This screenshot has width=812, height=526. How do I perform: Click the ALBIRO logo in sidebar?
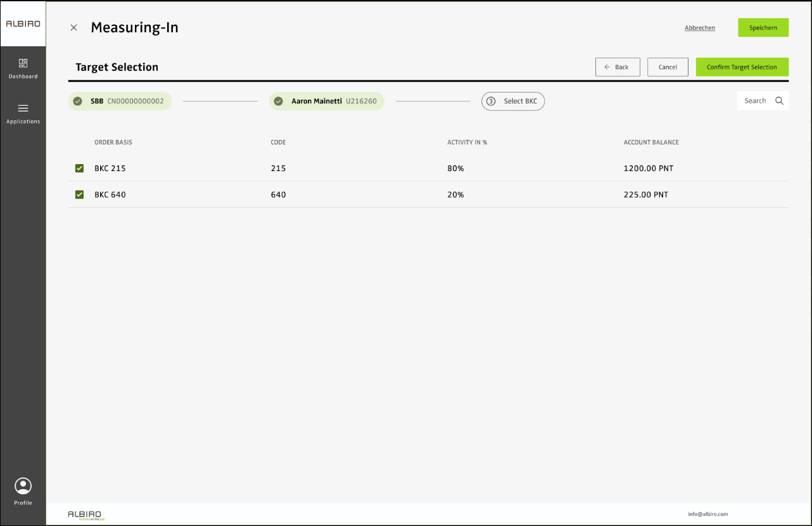pyautogui.click(x=23, y=24)
